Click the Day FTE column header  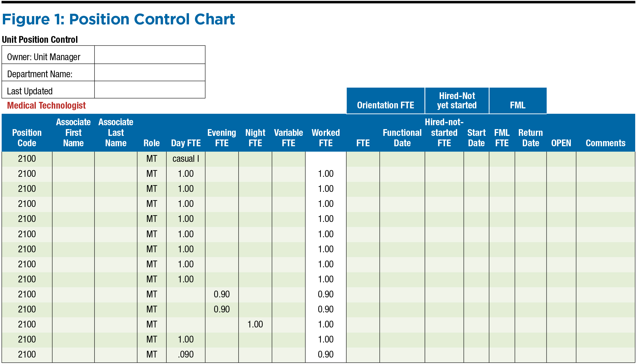tap(186, 143)
